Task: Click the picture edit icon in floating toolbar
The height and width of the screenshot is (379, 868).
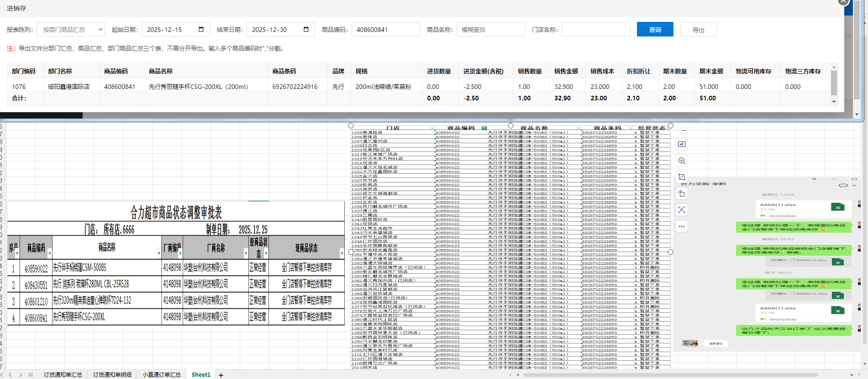Action: [682, 144]
